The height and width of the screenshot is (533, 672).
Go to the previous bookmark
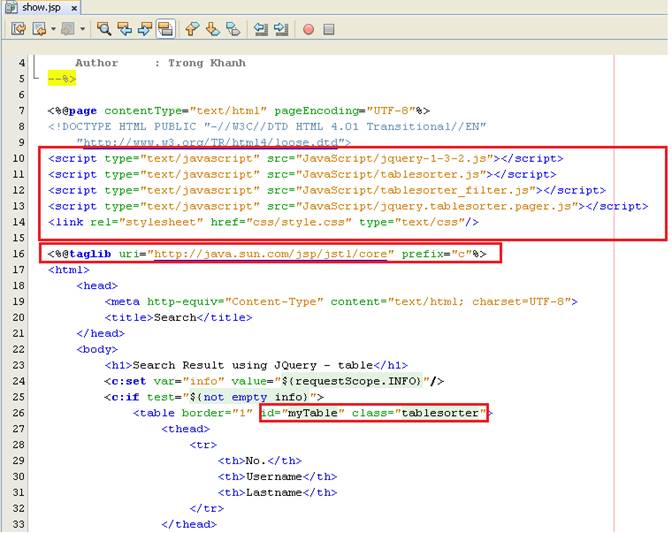click(192, 29)
